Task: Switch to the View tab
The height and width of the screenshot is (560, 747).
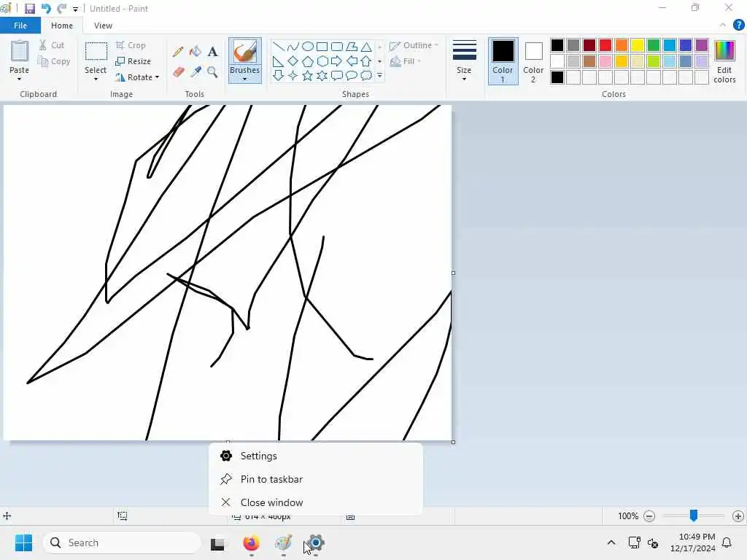Action: pyautogui.click(x=103, y=26)
